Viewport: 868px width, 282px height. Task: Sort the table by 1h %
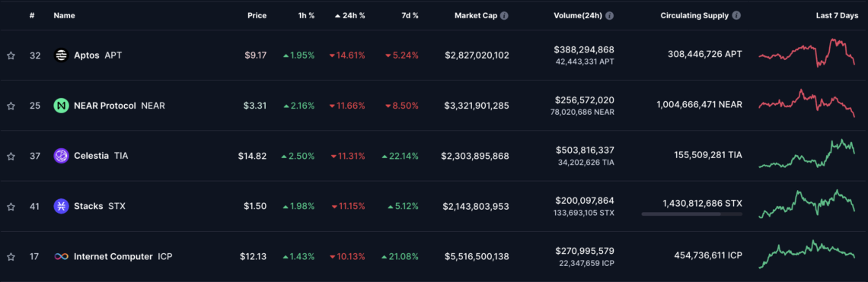(305, 16)
